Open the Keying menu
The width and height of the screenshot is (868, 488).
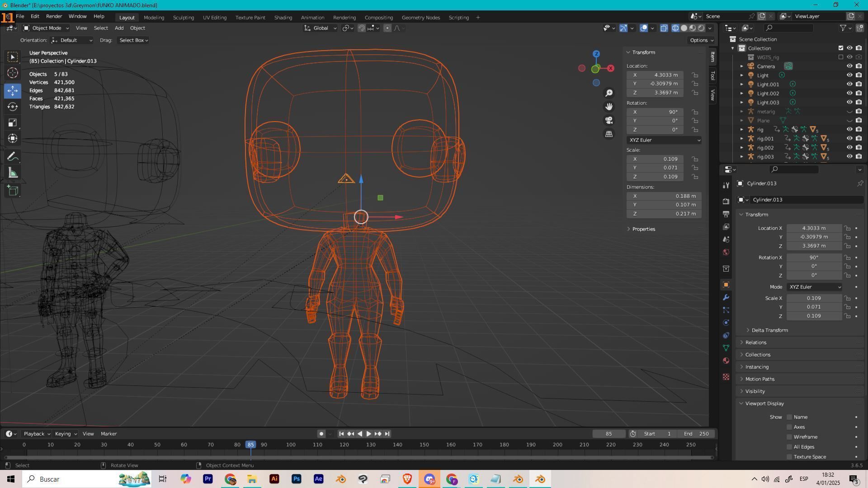[x=66, y=434]
